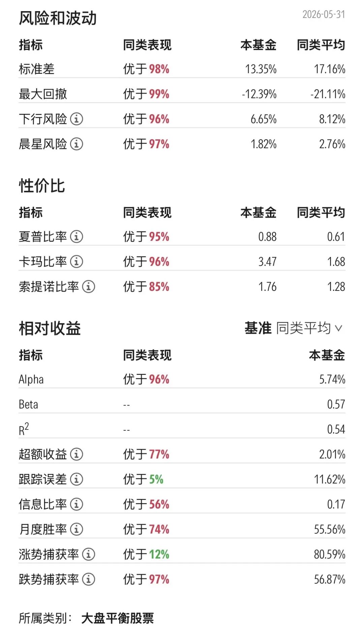
Task: Show the 夏普比率 info tooltip icon
Action: coord(77,237)
